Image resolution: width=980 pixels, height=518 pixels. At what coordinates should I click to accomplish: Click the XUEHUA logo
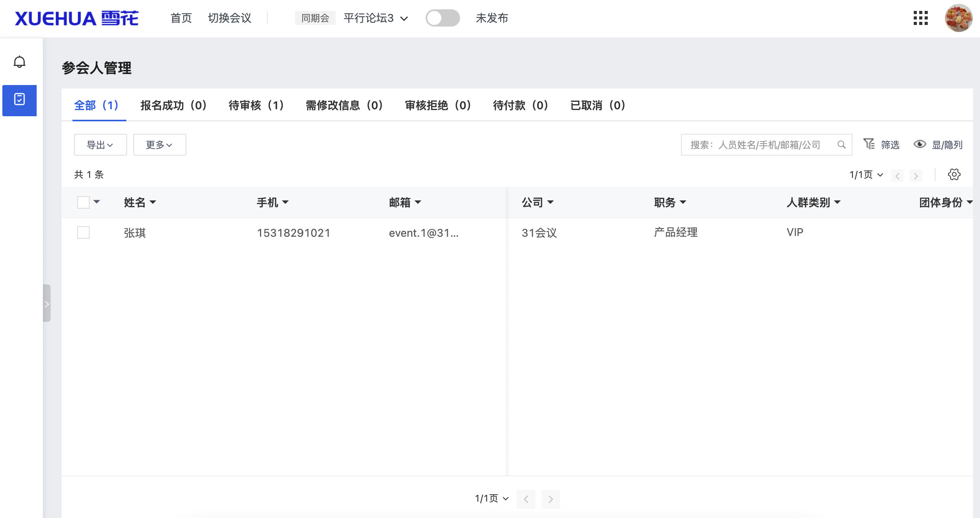coord(77,18)
